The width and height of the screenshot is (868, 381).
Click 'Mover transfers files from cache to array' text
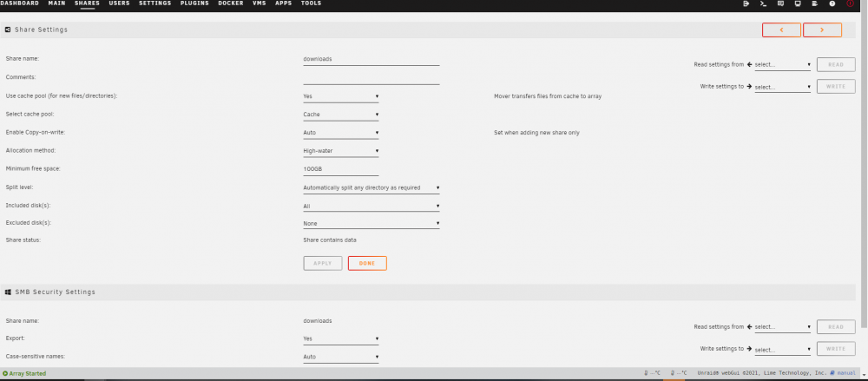pos(548,96)
